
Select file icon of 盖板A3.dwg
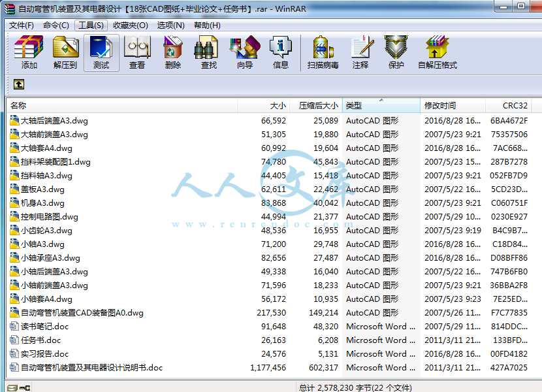pyautogui.click(x=14, y=189)
